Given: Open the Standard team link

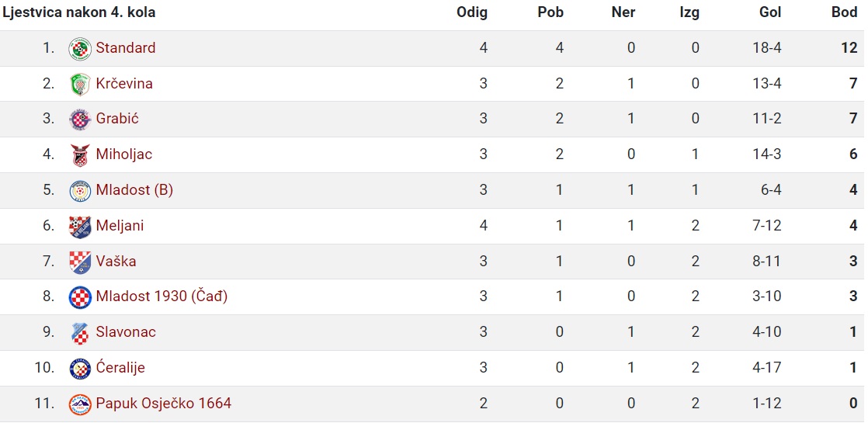Looking at the screenshot, I should (x=126, y=47).
